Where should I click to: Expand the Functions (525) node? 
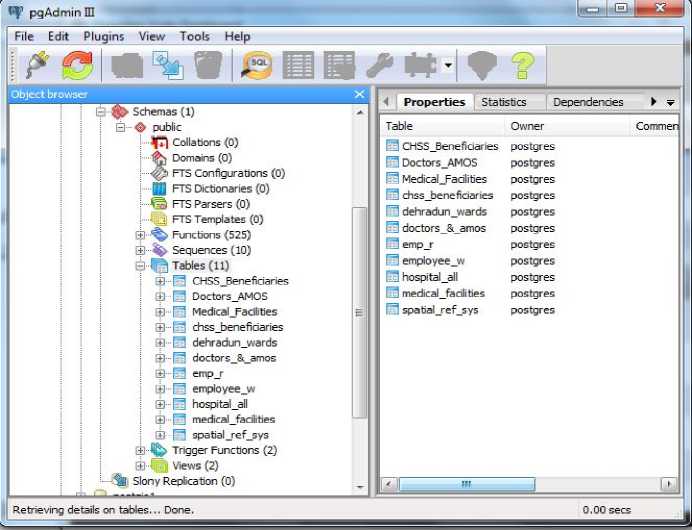click(x=140, y=235)
